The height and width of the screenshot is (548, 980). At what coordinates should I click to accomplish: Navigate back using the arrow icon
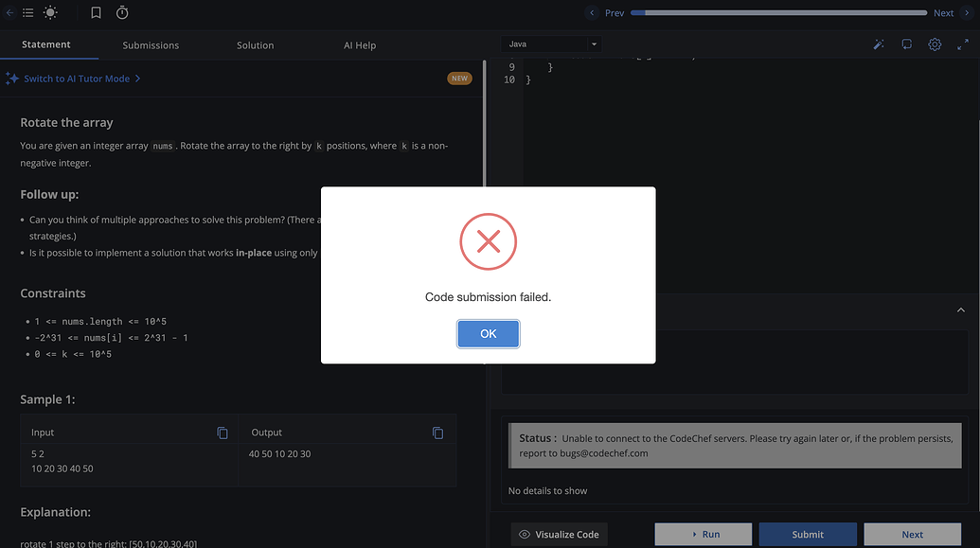tap(8, 12)
